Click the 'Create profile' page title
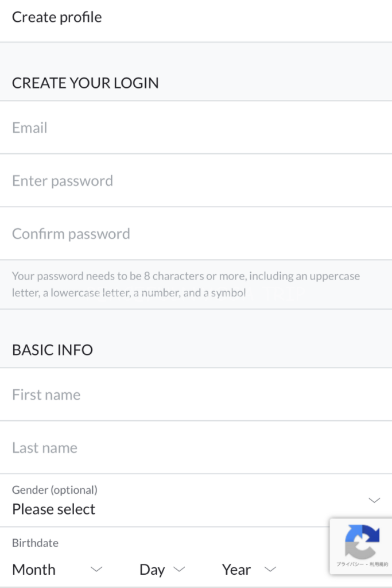The height and width of the screenshot is (588, 392). [x=57, y=17]
